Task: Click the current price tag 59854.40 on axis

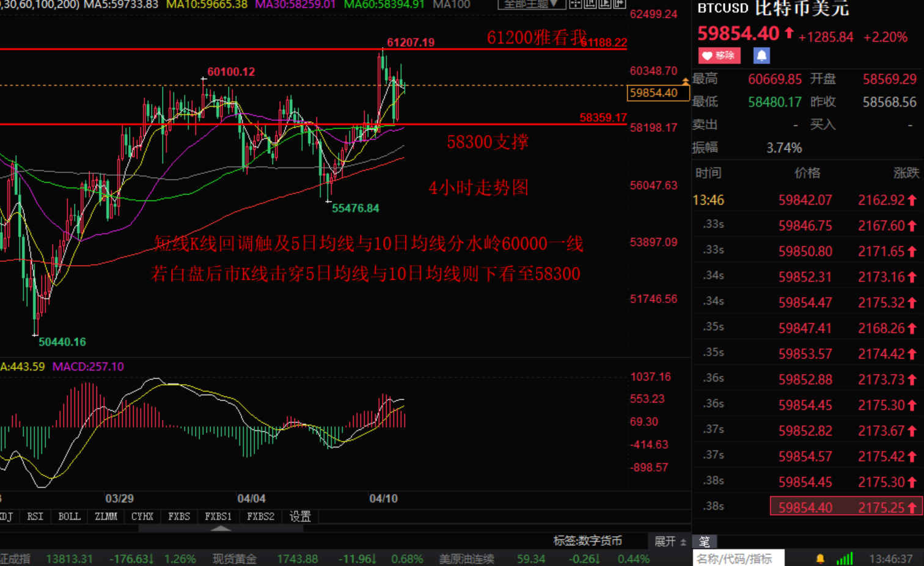Action: (x=658, y=93)
